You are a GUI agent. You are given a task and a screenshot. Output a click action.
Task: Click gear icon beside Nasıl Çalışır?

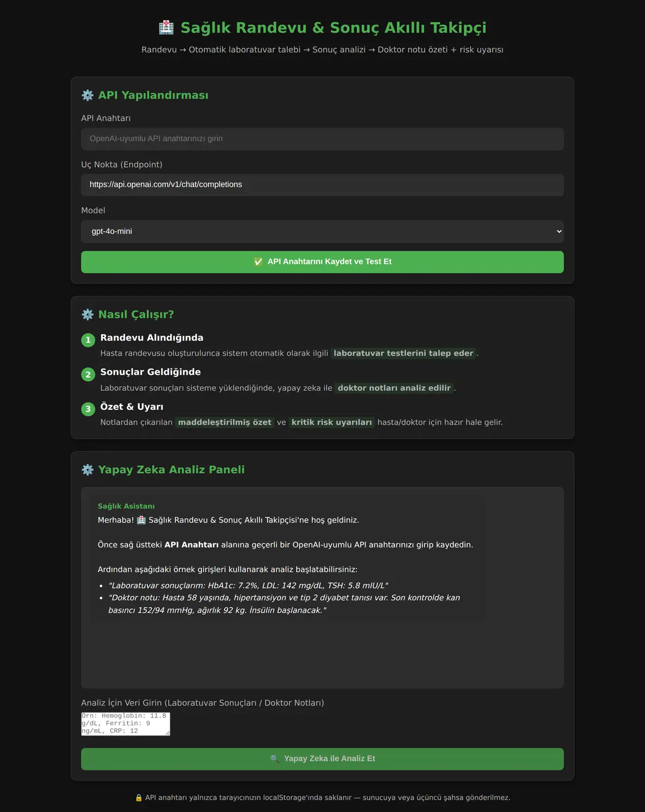[88, 315]
